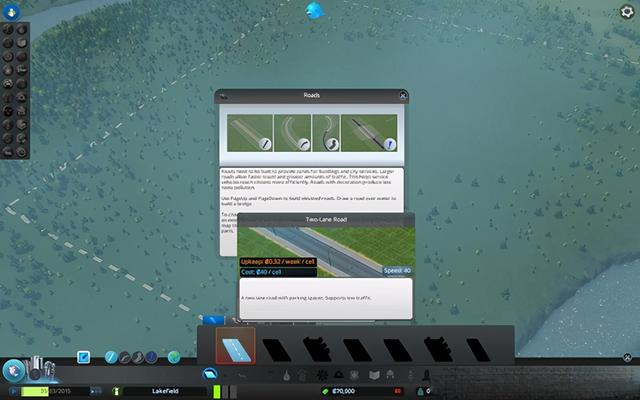640x400 pixels.
Task: Click the locked last road type
Action: (x=480, y=347)
